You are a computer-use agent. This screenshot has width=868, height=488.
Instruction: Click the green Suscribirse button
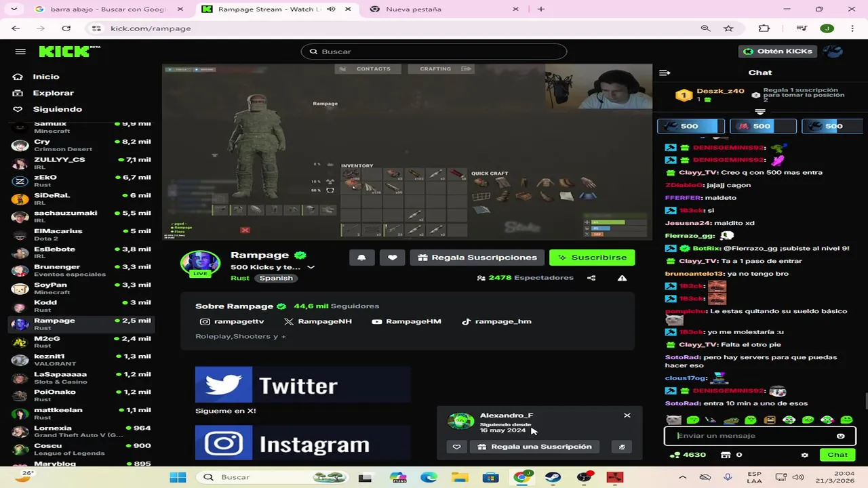(592, 258)
